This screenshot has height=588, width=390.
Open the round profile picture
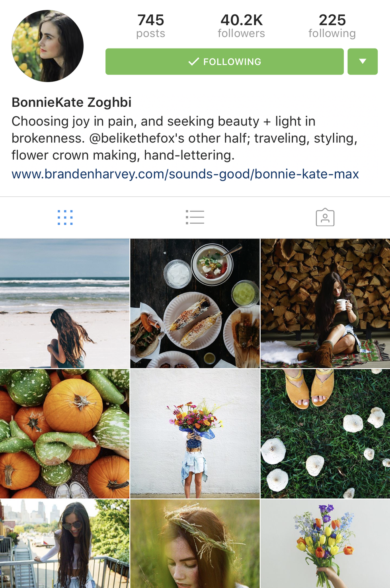[48, 46]
